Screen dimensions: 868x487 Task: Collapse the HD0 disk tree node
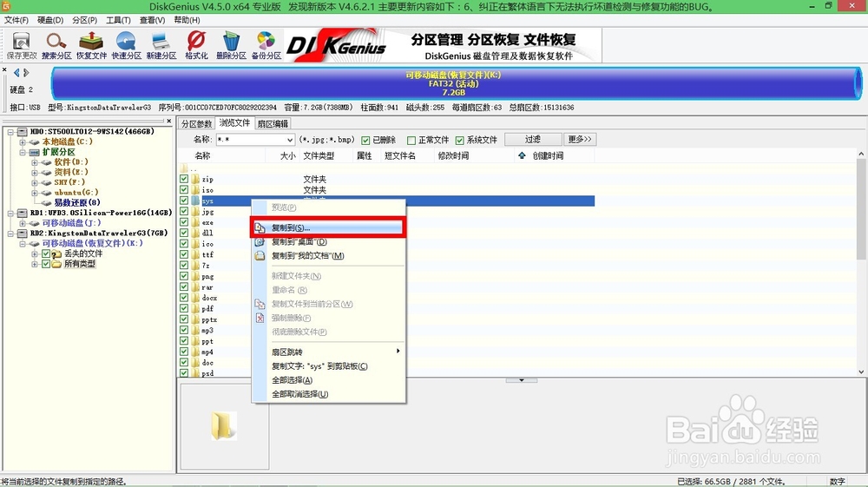10,132
